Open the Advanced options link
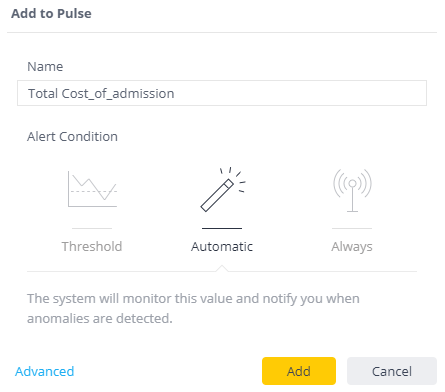 click(45, 371)
